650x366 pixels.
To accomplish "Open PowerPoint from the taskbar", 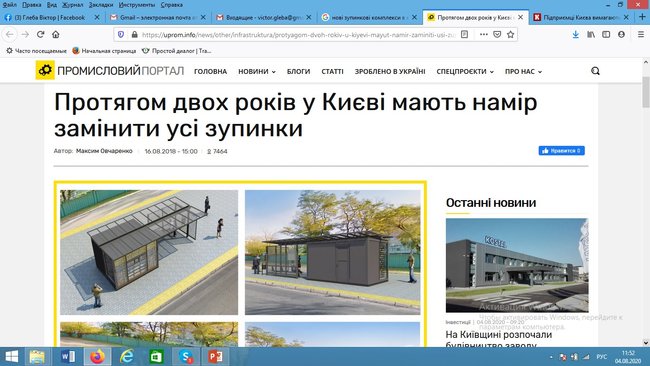I will 215,356.
